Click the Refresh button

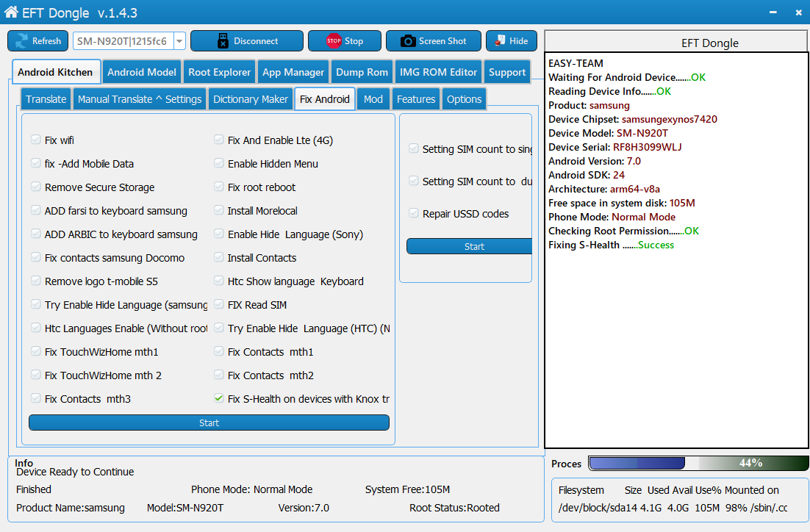click(37, 41)
